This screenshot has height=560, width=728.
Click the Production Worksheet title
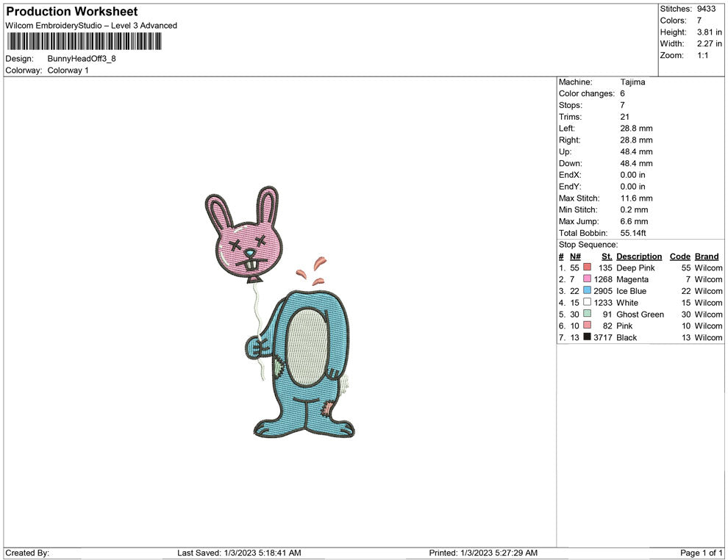click(x=72, y=12)
